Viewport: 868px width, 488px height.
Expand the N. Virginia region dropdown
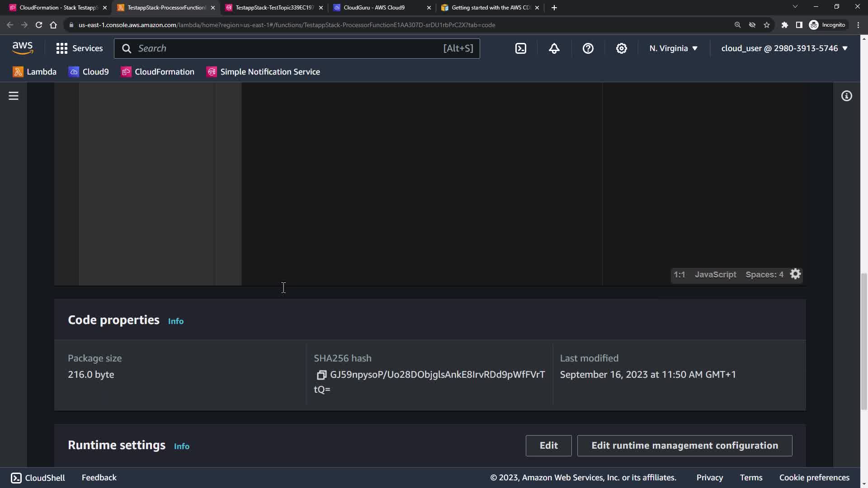[673, 48]
